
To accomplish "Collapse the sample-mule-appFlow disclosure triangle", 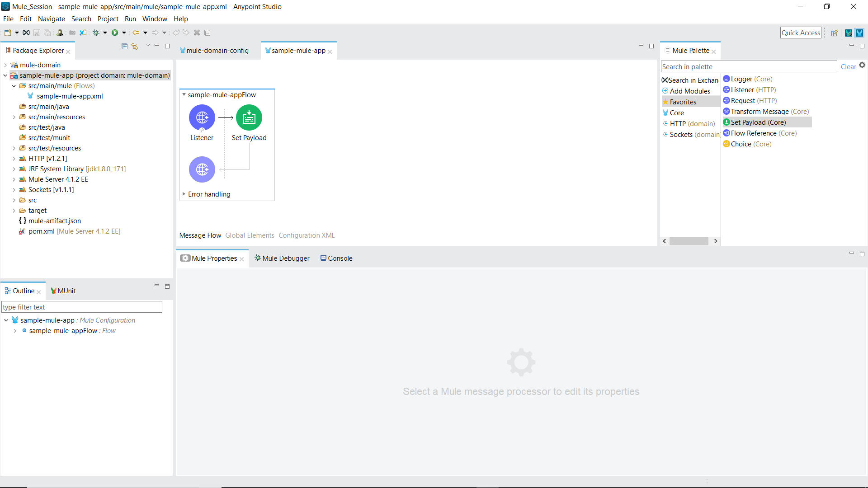I will point(184,94).
